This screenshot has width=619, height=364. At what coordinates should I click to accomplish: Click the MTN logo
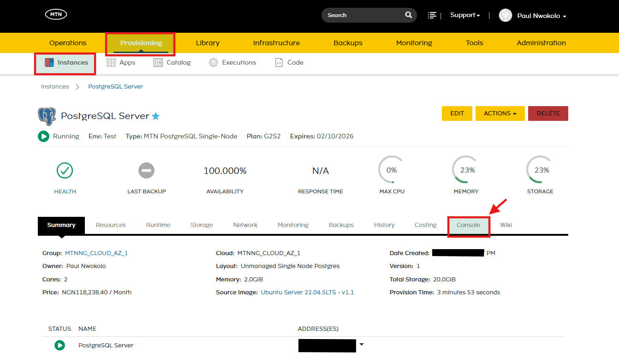[56, 15]
